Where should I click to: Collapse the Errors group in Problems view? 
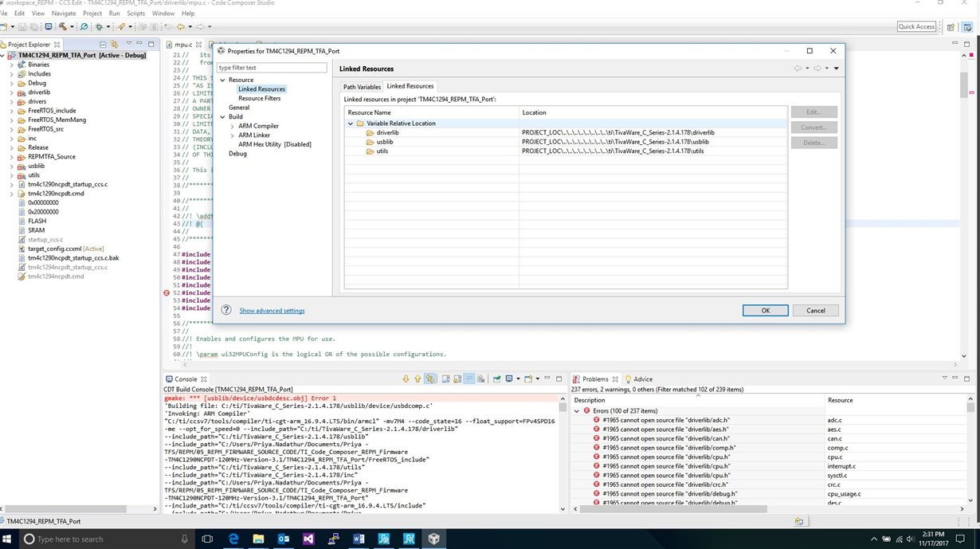pos(577,410)
